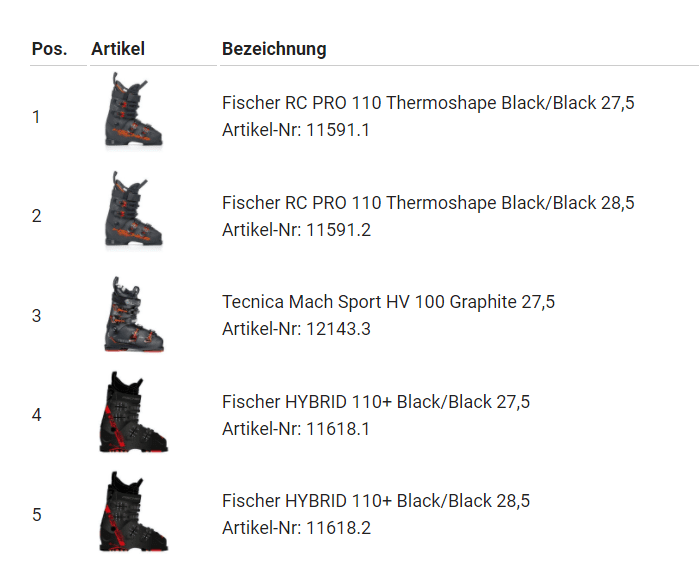The width and height of the screenshot is (699, 561).
Task: Select Artikel-Nr: 11618.2 text
Action: 296,528
